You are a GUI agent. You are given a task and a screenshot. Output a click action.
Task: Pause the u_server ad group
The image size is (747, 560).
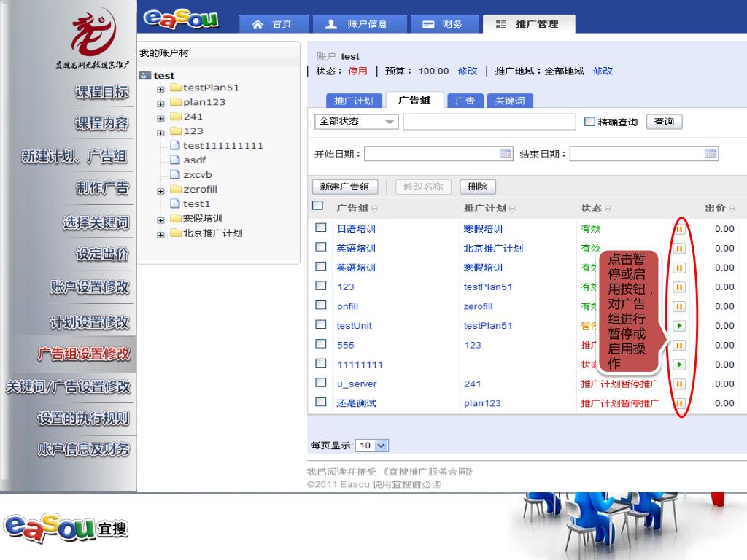679,384
